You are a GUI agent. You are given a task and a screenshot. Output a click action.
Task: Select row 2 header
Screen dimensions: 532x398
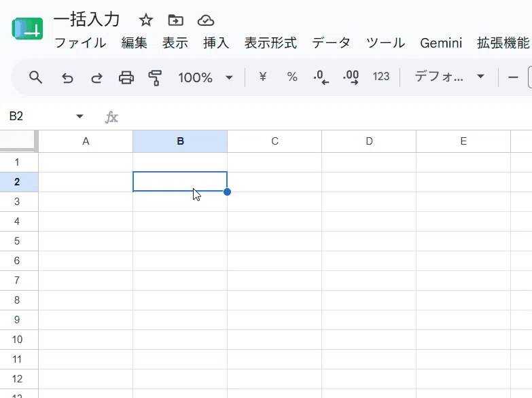[19, 182]
